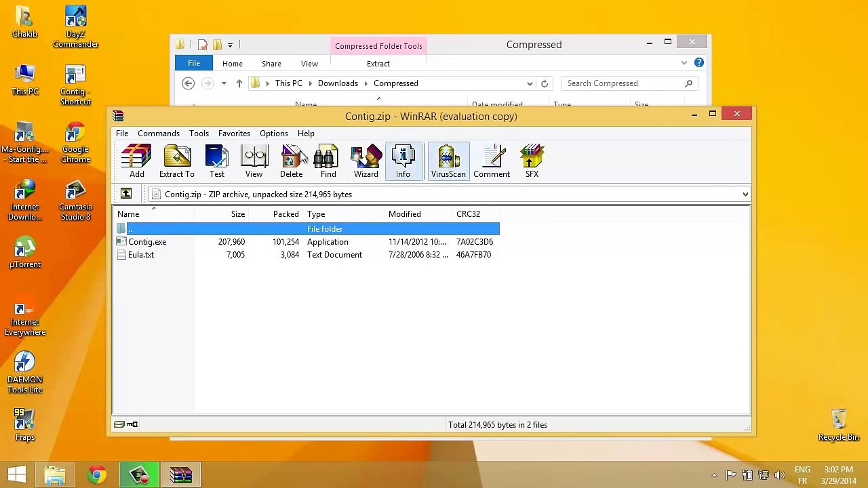Image resolution: width=868 pixels, height=488 pixels.
Task: Add an archive Comment
Action: [492, 161]
